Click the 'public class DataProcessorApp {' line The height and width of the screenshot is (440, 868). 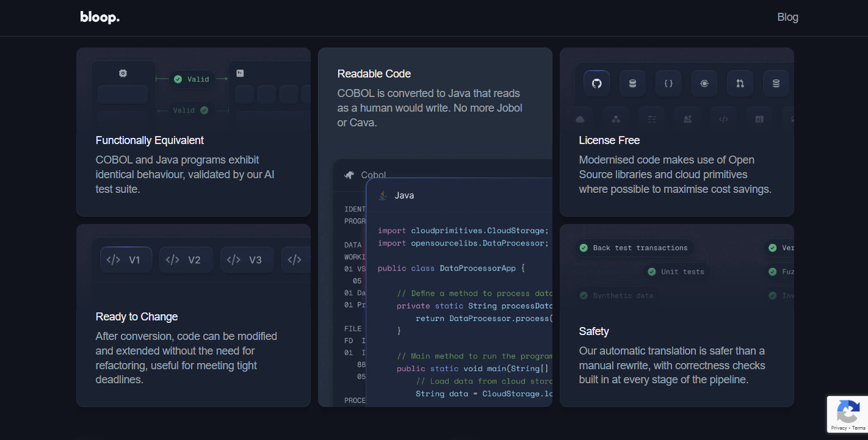pyautogui.click(x=451, y=268)
